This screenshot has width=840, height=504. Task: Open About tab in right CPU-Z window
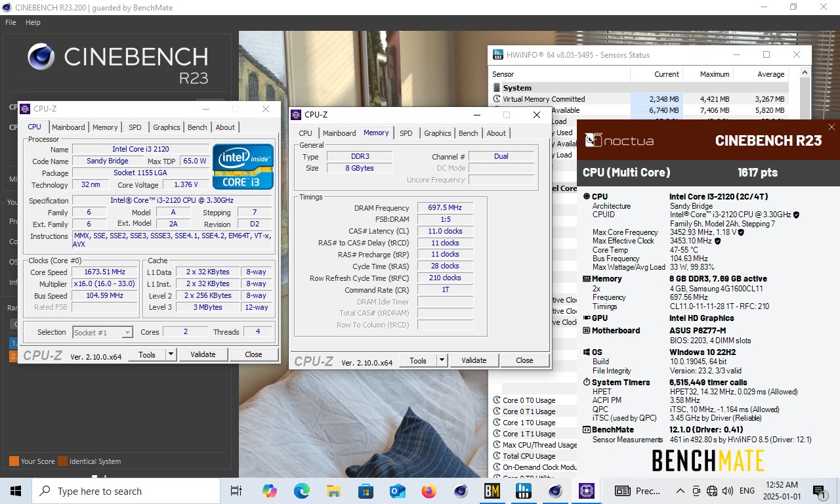click(496, 133)
